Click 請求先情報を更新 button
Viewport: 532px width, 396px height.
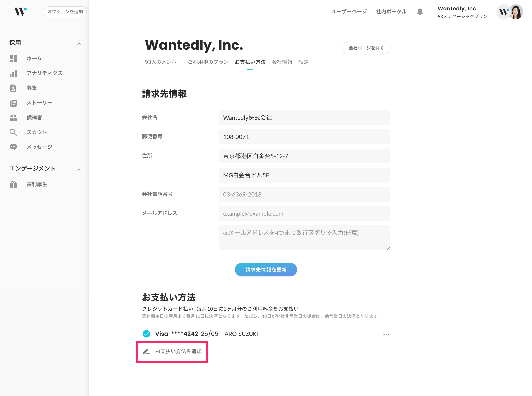click(266, 270)
